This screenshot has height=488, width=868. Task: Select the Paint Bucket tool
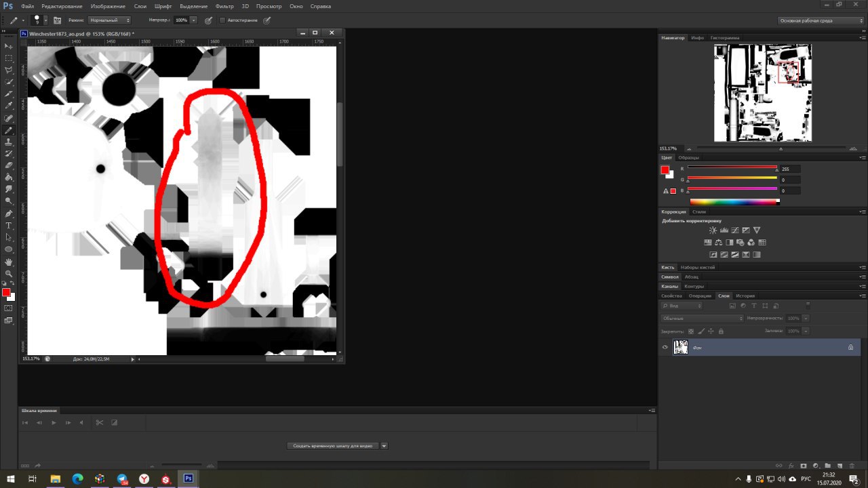9,177
